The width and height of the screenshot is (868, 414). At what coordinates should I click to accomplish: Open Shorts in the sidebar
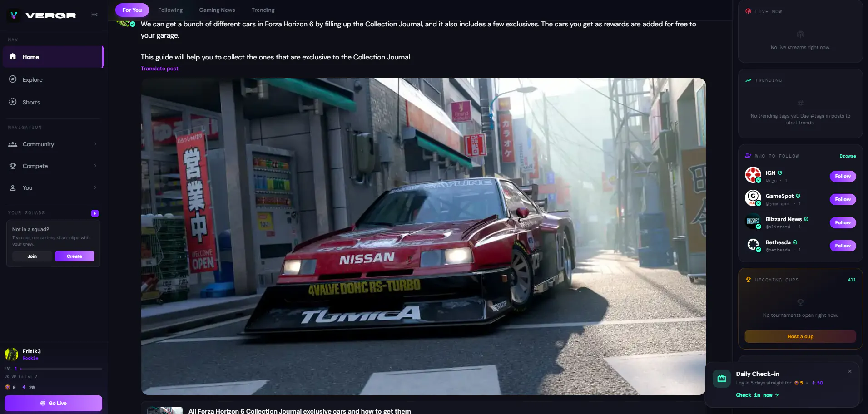pyautogui.click(x=53, y=102)
